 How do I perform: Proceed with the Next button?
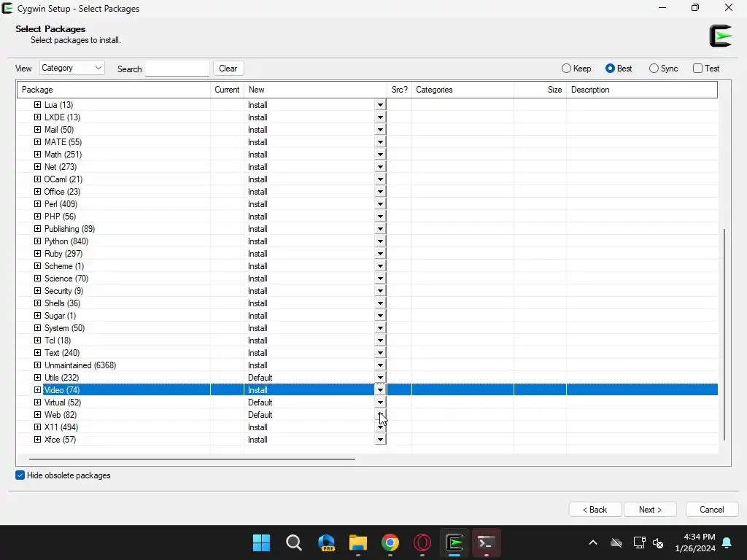click(x=650, y=510)
